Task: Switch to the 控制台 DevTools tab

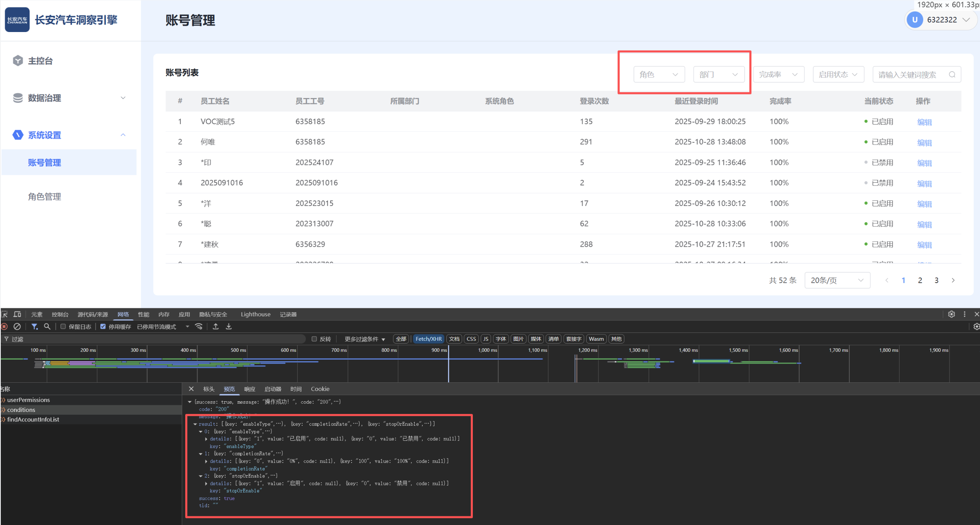Action: pyautogui.click(x=60, y=314)
